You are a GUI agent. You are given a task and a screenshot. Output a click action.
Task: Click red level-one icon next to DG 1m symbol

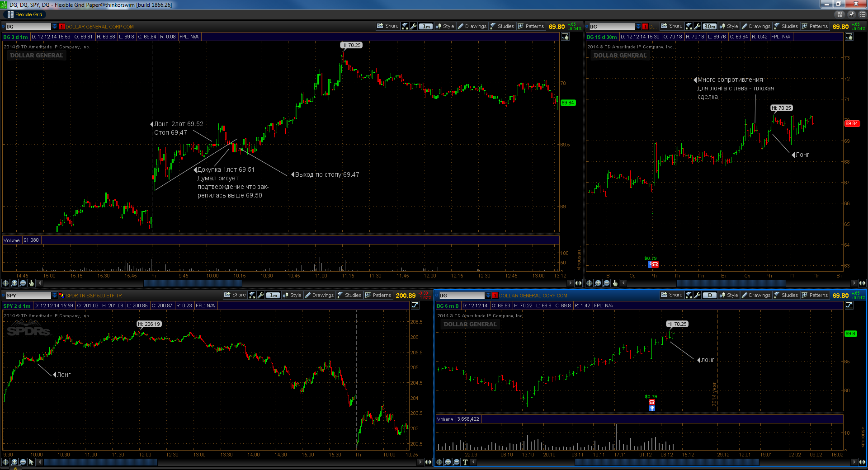pos(62,27)
